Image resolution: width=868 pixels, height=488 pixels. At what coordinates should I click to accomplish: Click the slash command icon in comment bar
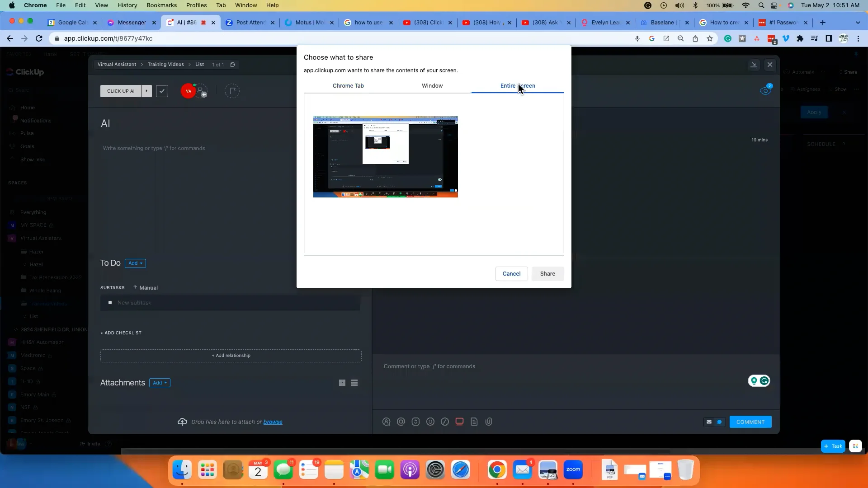(x=445, y=422)
